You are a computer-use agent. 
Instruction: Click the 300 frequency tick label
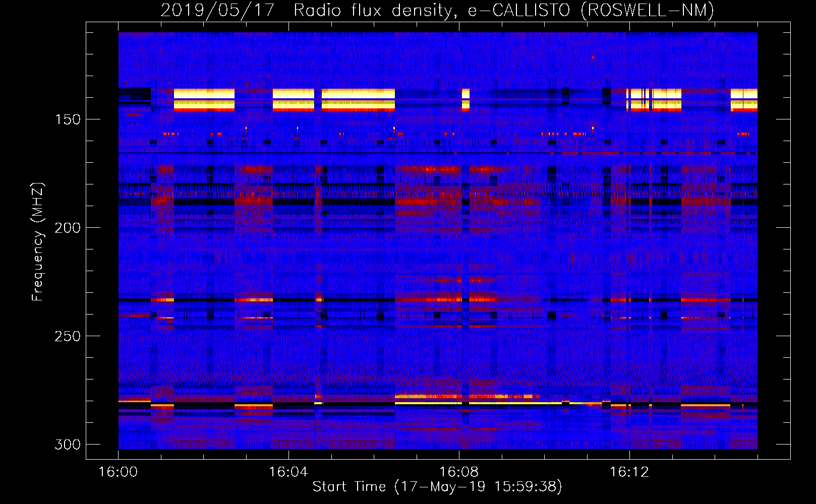pos(68,445)
